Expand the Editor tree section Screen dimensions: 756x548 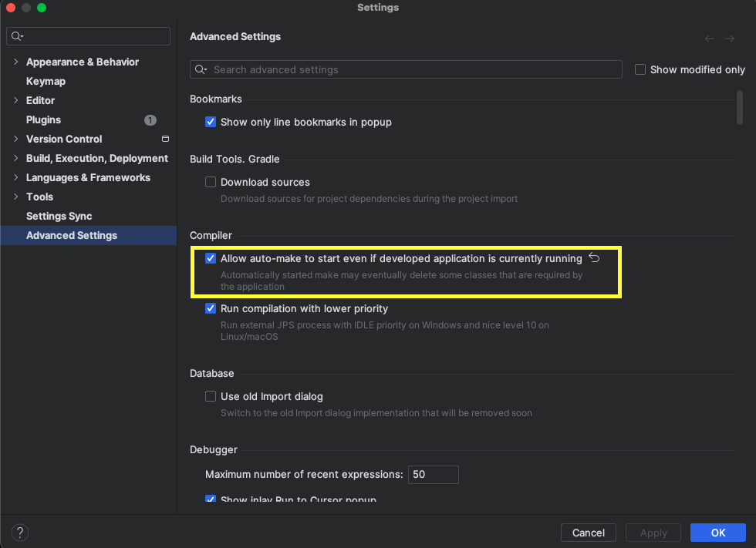click(16, 100)
